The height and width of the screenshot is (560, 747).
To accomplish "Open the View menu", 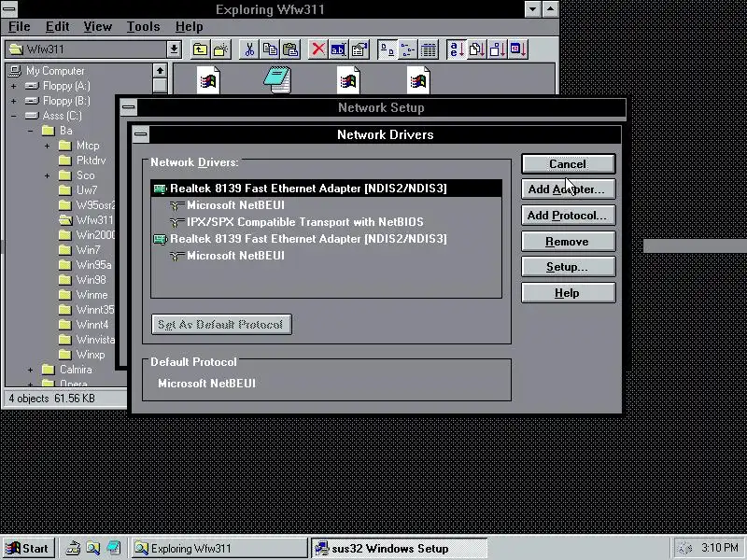I will (98, 27).
